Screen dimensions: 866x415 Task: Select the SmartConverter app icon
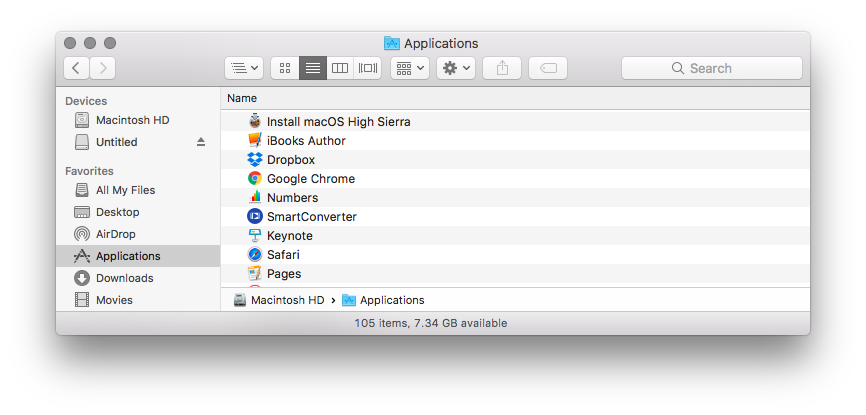255,217
